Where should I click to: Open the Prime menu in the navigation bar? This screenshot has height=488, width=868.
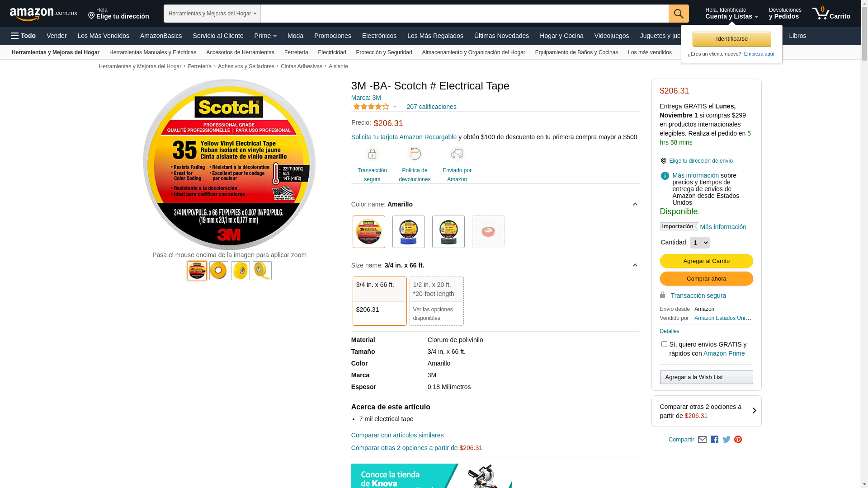pos(265,36)
